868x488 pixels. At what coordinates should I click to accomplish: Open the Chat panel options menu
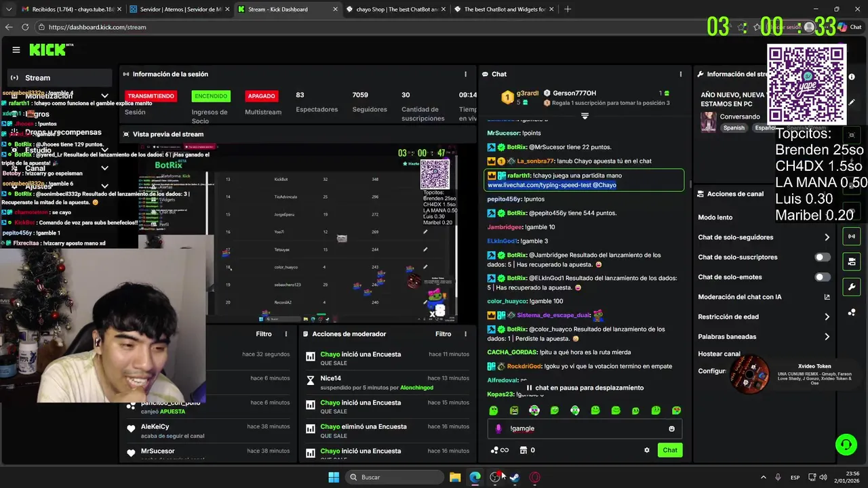coord(680,74)
